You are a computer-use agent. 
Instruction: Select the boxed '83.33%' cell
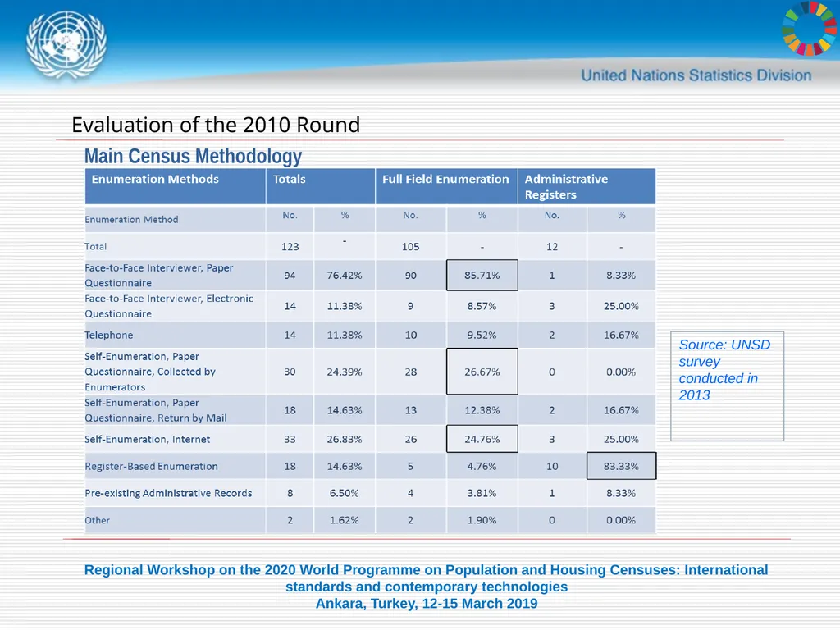click(x=622, y=466)
